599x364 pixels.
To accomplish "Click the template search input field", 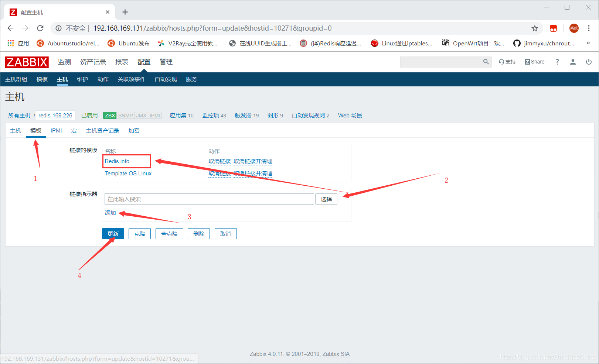I will pos(209,199).
